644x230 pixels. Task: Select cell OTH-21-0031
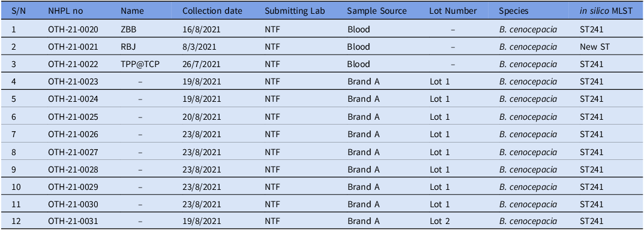tap(73, 222)
